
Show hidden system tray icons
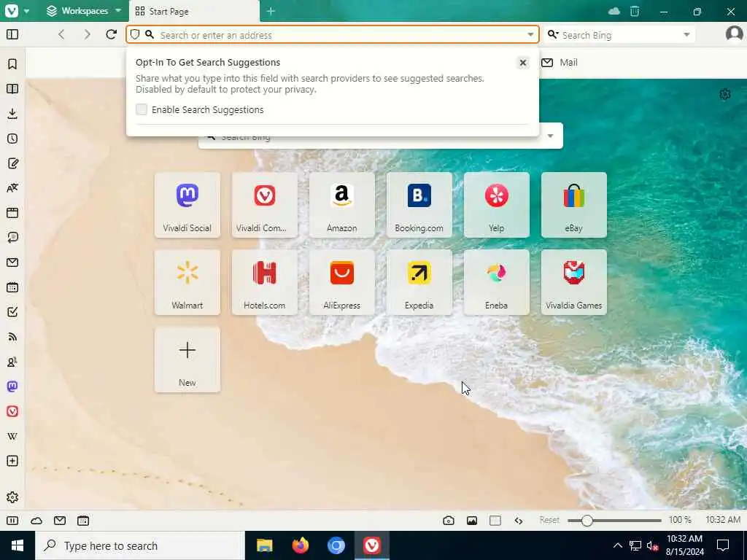tap(617, 545)
